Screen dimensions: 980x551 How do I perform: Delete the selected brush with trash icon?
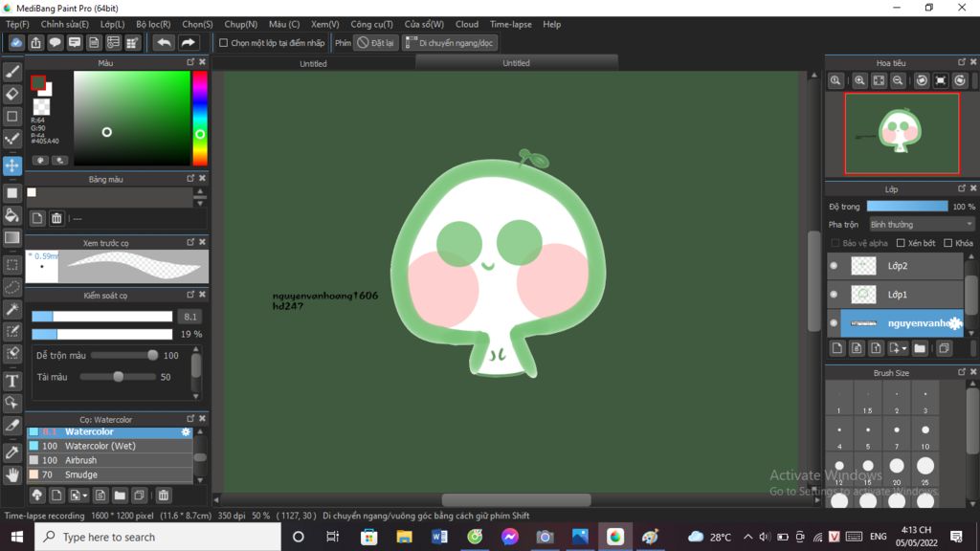(163, 496)
